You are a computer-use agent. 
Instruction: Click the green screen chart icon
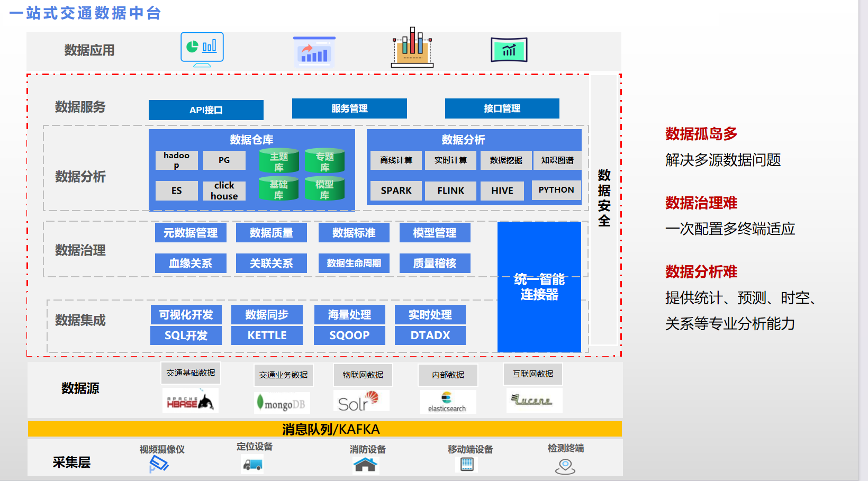coord(509,50)
